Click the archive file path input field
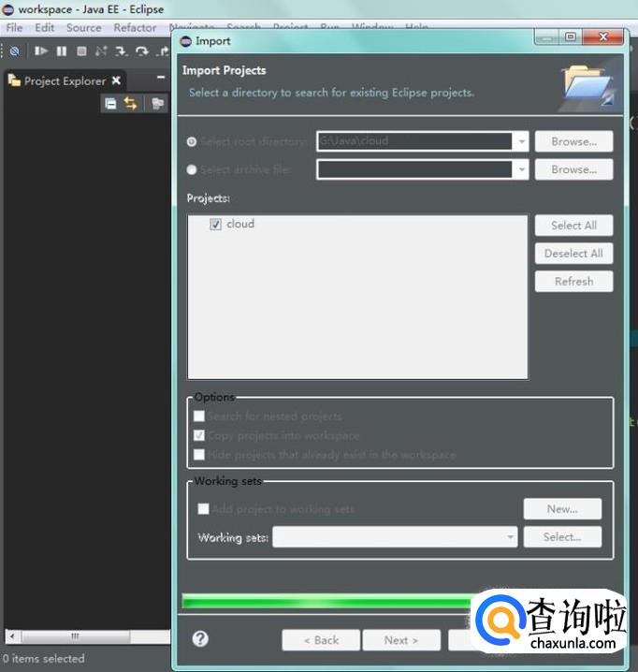The image size is (638, 672). [x=414, y=169]
